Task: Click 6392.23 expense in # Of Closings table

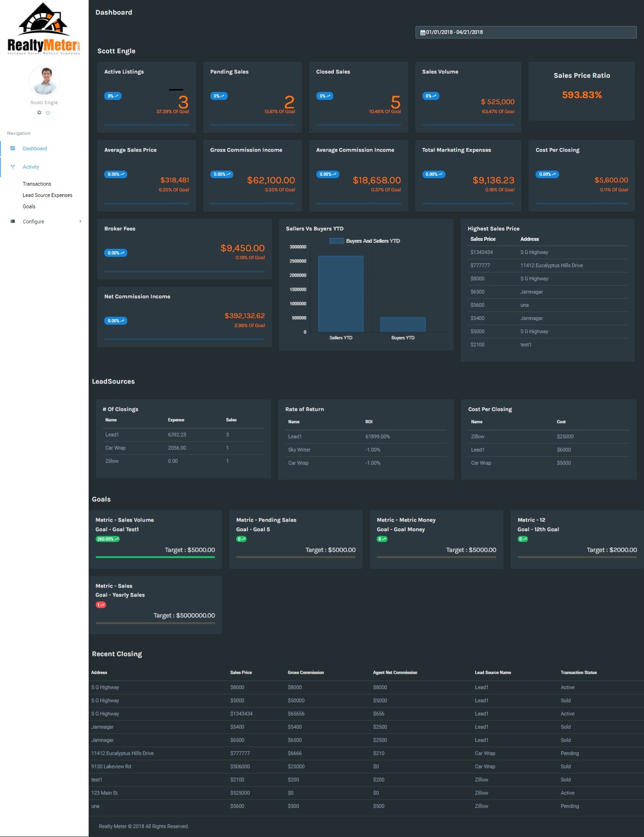Action: click(x=177, y=435)
